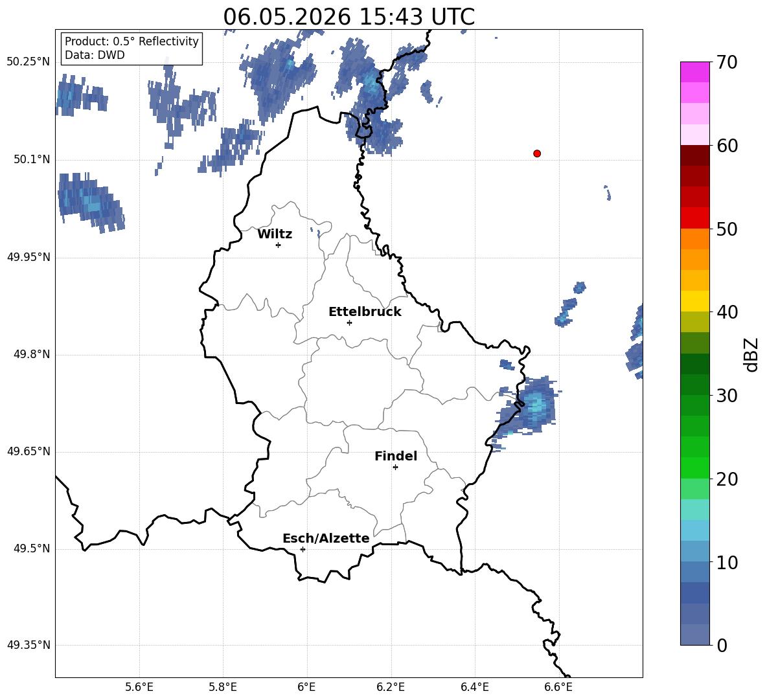This screenshot has width=767, height=700.
Task: Click the cyan rain cell core east of Luxembourg
Action: tap(537, 403)
